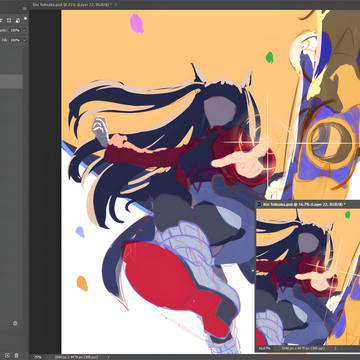Image resolution: width=360 pixels, height=360 pixels.
Task: Click the floating window document dimensions readout
Action: tap(302, 349)
